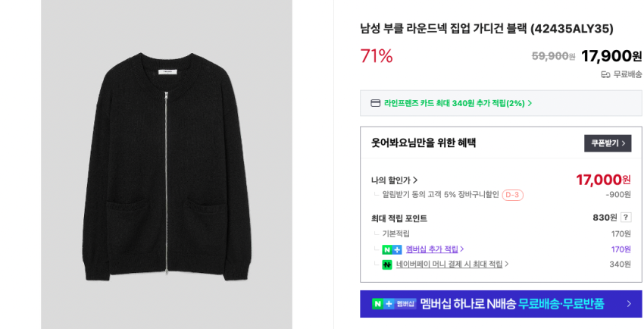Click the 17,900원 sale price
This screenshot has height=329, width=644.
611,56
